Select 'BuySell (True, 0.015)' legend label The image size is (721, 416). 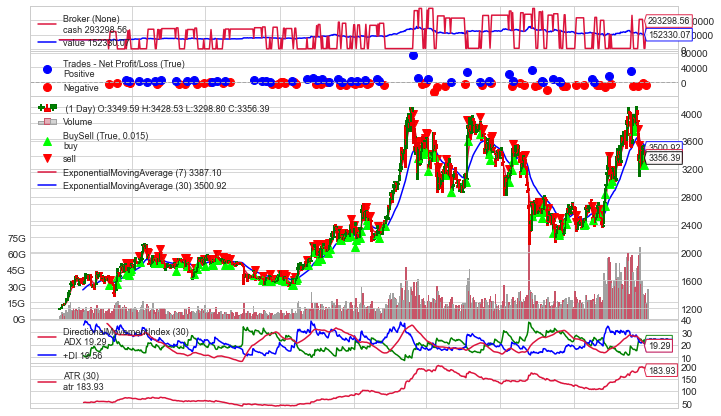105,136
